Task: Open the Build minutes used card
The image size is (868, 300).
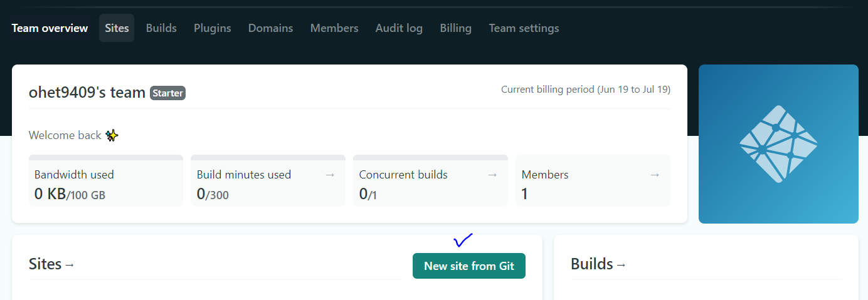Action: click(268, 180)
